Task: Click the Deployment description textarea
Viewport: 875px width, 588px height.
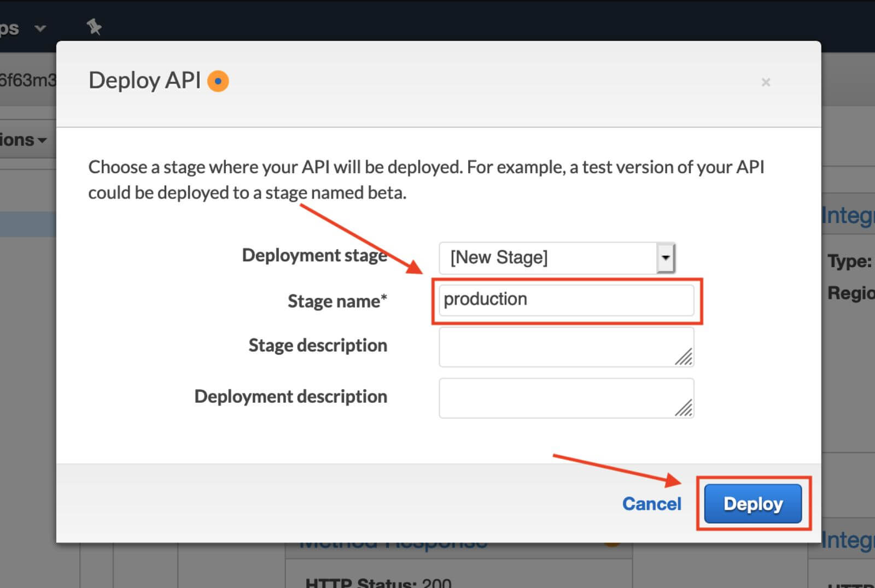Action: coord(566,398)
